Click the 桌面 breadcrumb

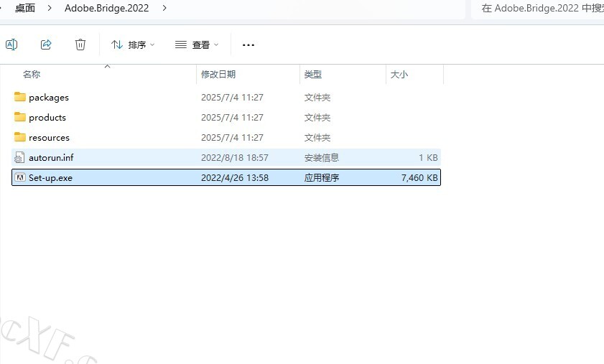(x=25, y=8)
